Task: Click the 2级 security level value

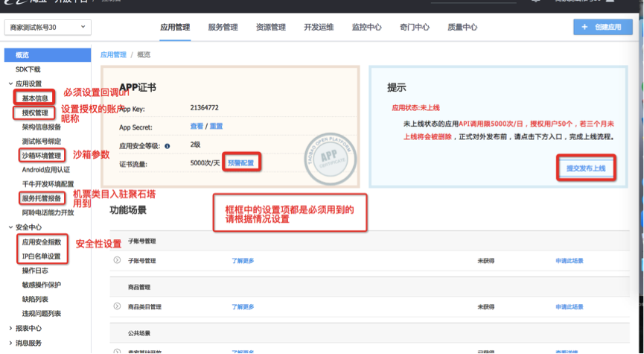Action: pos(195,145)
